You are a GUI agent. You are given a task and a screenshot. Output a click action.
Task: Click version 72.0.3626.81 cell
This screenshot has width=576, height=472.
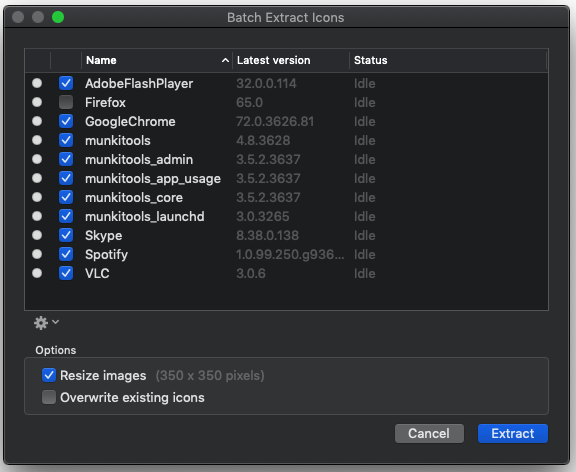coord(275,122)
